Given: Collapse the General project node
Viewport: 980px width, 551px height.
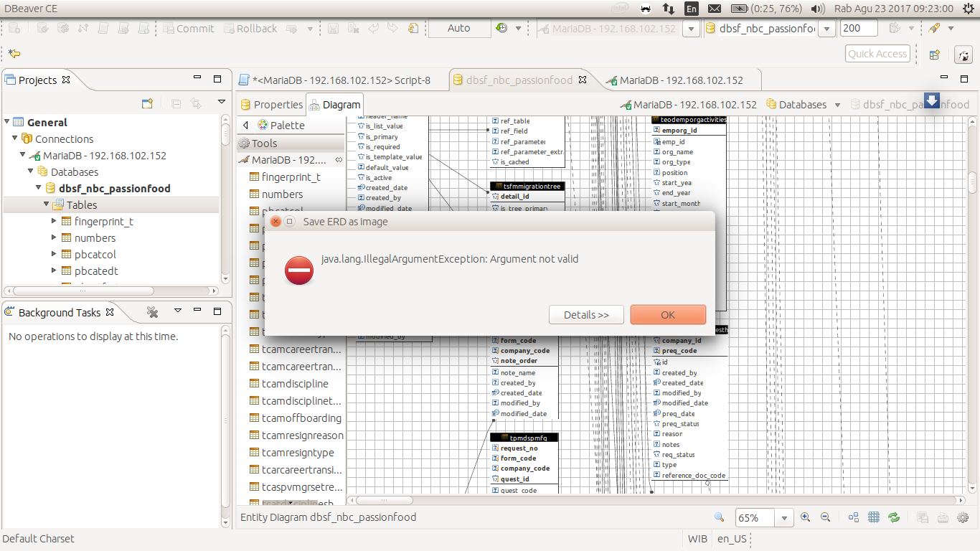Looking at the screenshot, I should click(7, 122).
